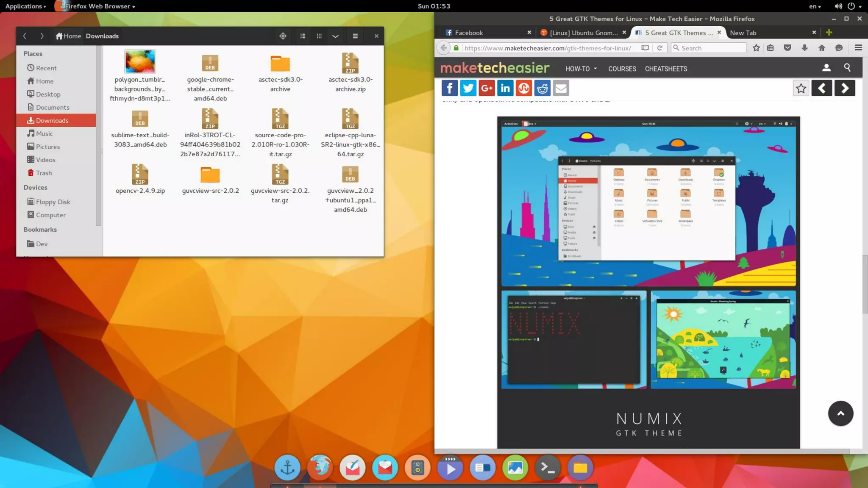Go back in the Files window
The image size is (868, 488).
click(25, 36)
